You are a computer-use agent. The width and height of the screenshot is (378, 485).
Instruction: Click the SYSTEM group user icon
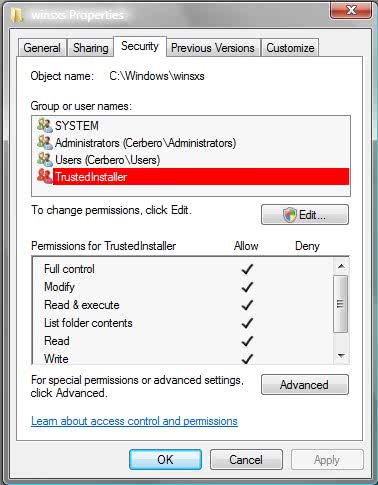45,125
